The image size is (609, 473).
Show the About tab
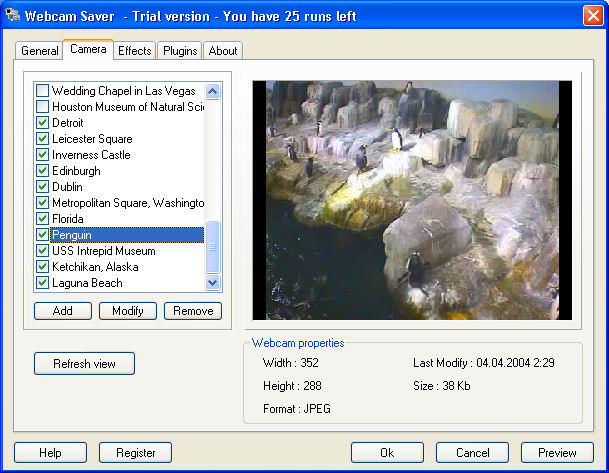(222, 51)
